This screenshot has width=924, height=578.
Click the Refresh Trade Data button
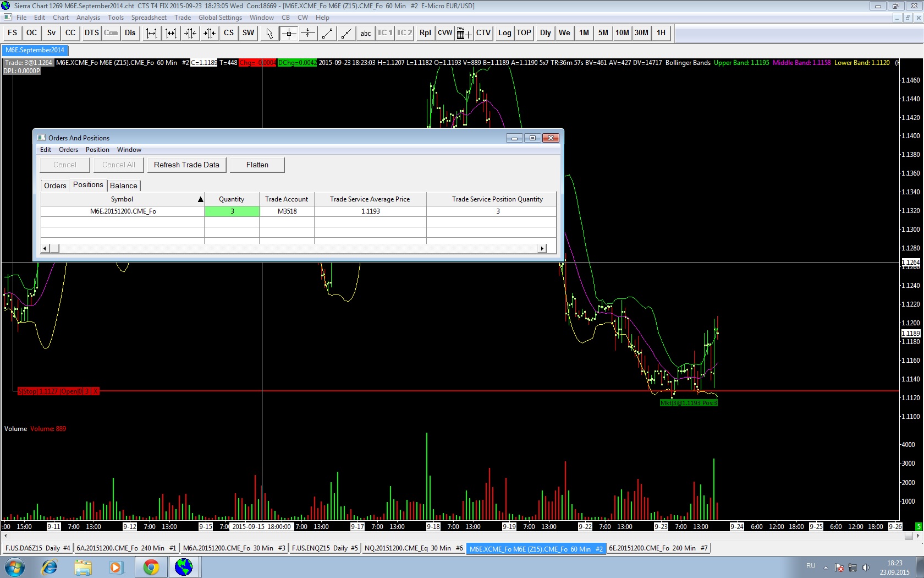pos(186,165)
